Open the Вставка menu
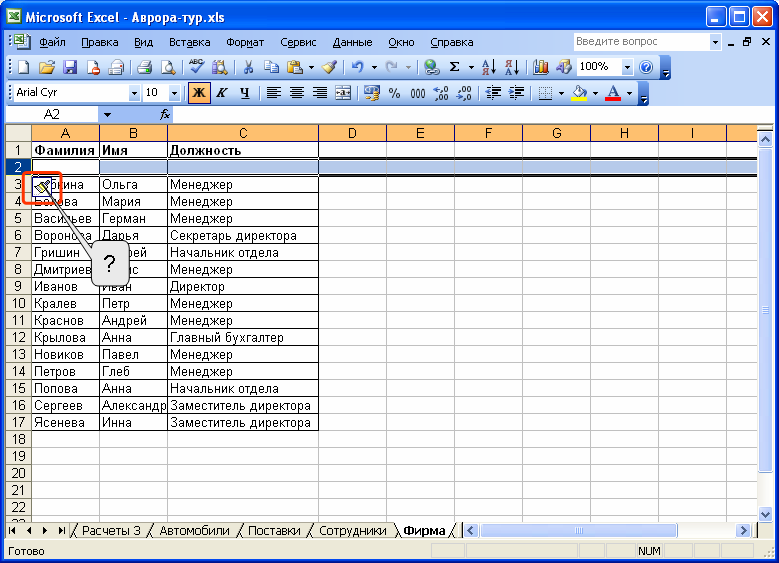The image size is (779, 563). click(190, 42)
